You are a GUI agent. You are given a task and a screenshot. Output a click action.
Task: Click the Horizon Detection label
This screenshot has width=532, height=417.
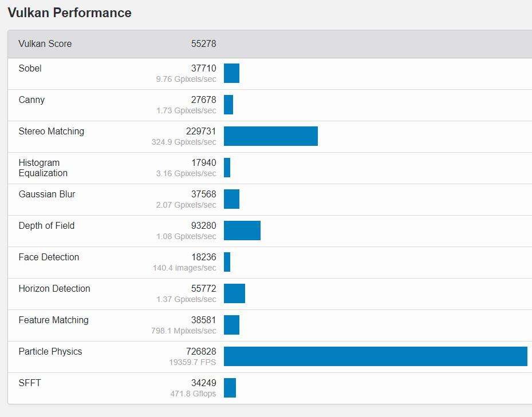point(54,289)
